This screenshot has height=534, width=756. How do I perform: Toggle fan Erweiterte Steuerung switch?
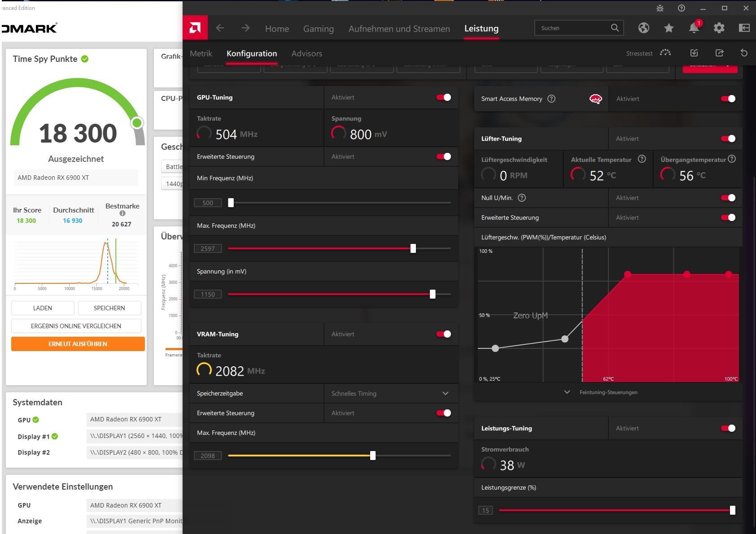(x=728, y=217)
